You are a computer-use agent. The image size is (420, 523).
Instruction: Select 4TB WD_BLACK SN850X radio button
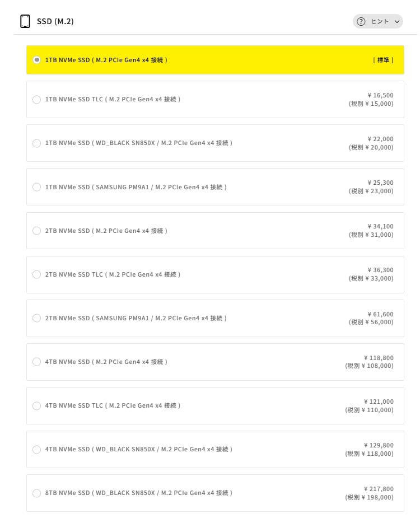pyautogui.click(x=37, y=449)
